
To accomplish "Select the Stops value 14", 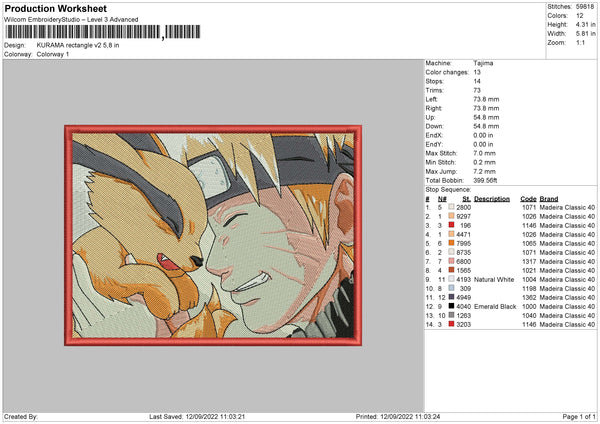I will point(477,81).
